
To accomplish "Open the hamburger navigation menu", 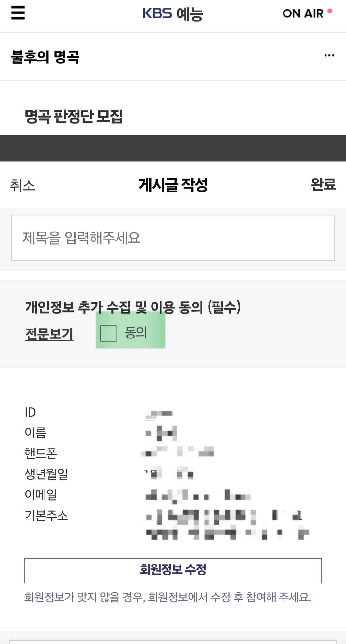I will click(17, 13).
